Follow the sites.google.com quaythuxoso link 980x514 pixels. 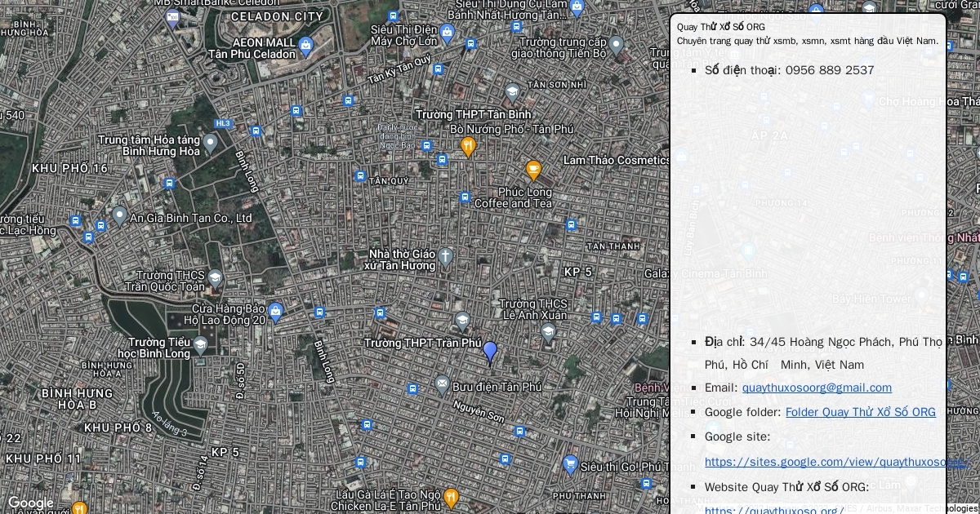pyautogui.click(x=833, y=462)
